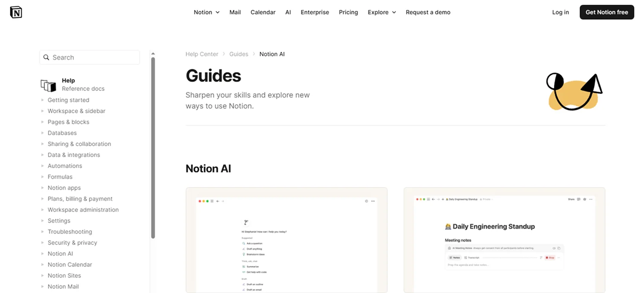
Task: Open Help Reference docs section
Action: 73,85
